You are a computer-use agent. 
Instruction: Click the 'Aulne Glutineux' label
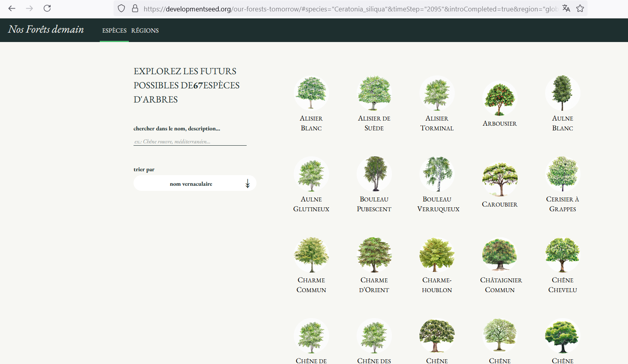coord(311,204)
